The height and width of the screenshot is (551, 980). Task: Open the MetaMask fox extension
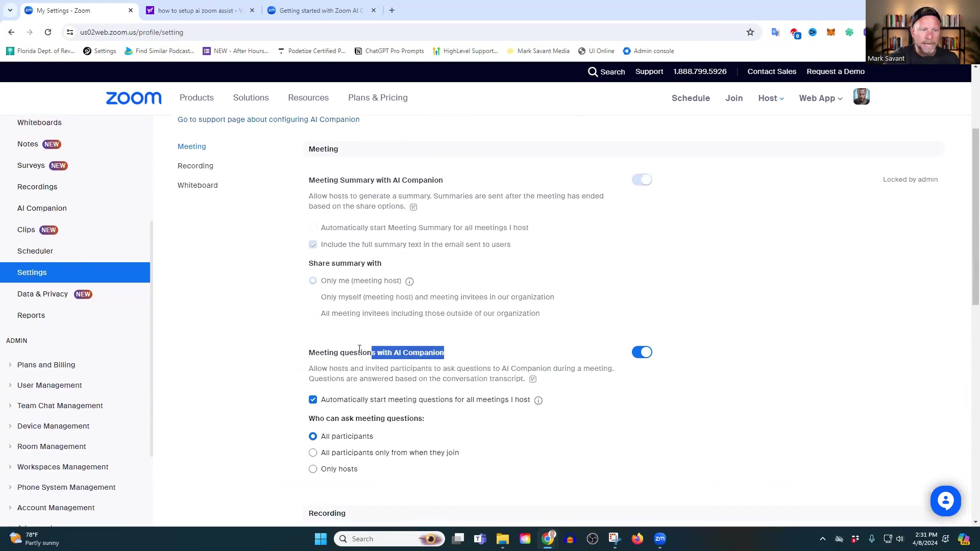coord(831,32)
